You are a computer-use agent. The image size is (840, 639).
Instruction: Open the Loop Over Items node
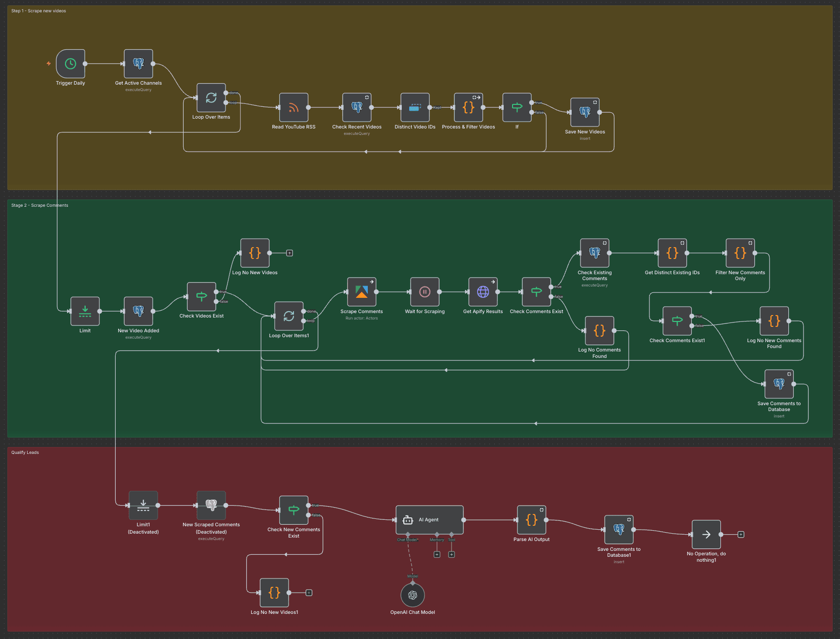click(211, 98)
